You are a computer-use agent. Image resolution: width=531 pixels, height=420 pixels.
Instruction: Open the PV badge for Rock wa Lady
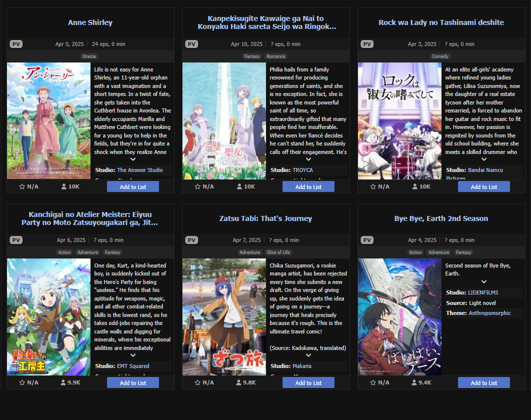(367, 44)
